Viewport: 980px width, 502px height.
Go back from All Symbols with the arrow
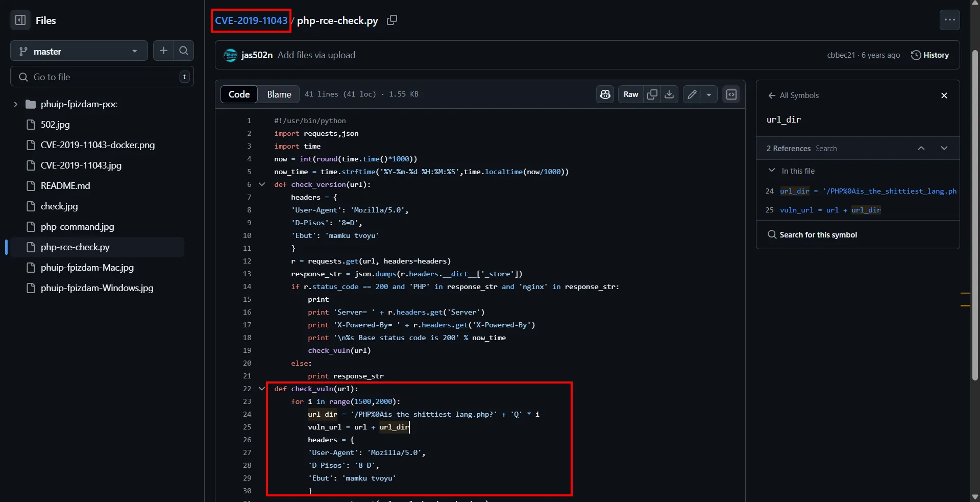771,95
